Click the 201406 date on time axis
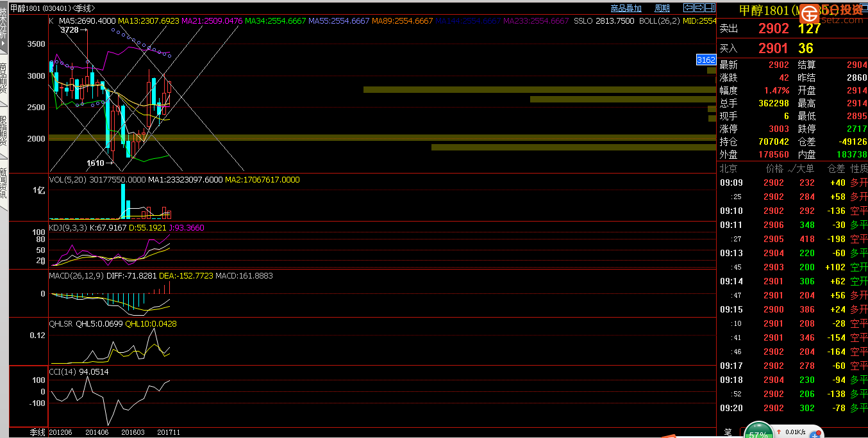868x438 pixels. pyautogui.click(x=97, y=432)
